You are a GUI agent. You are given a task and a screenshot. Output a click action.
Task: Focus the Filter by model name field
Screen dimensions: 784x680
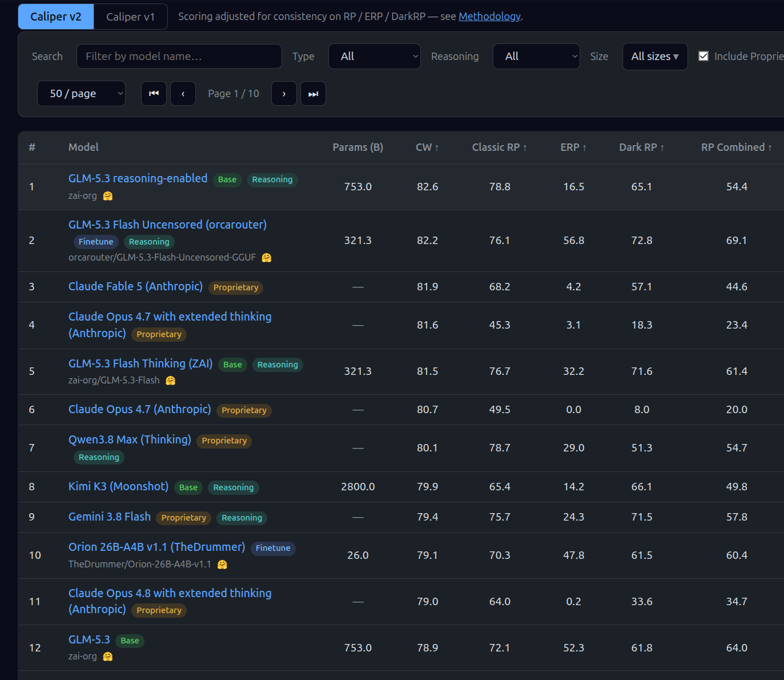(179, 57)
